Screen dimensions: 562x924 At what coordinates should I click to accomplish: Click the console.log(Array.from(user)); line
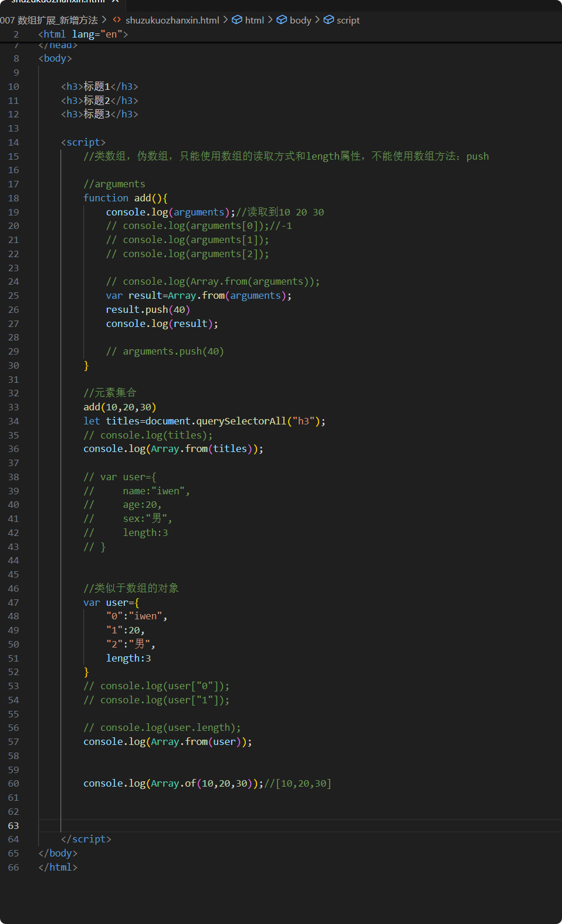click(x=168, y=742)
